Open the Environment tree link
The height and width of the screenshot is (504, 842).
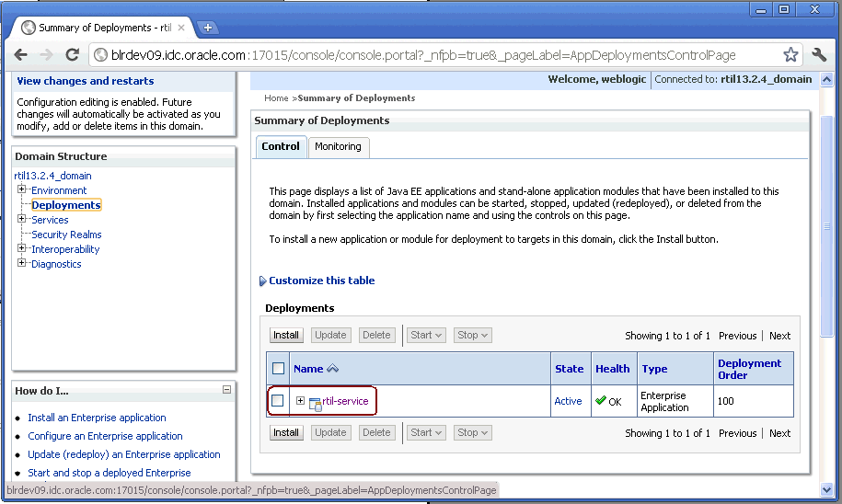[x=59, y=190]
